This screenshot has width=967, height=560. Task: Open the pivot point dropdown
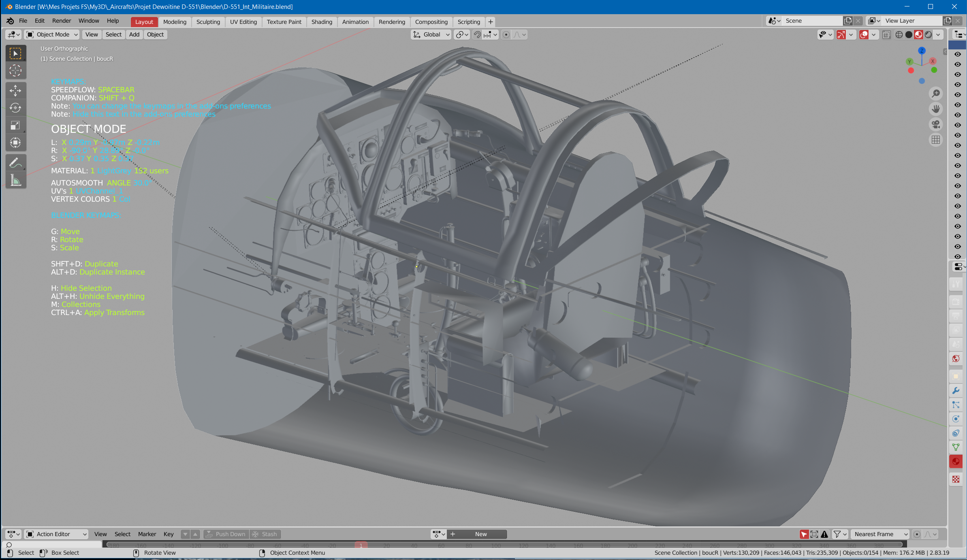462,35
